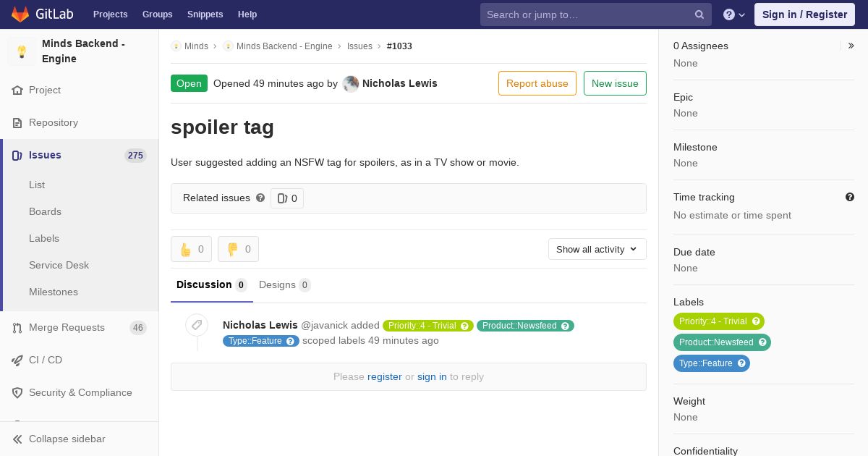Focus the Search or jump to field
This screenshot has width=868, height=456.
click(x=595, y=14)
